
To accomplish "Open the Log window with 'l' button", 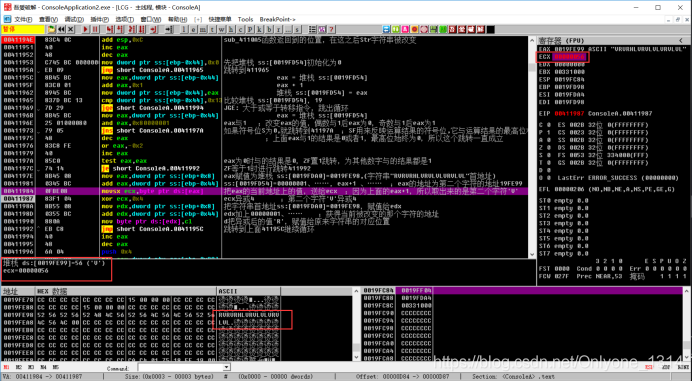I will coord(183,29).
